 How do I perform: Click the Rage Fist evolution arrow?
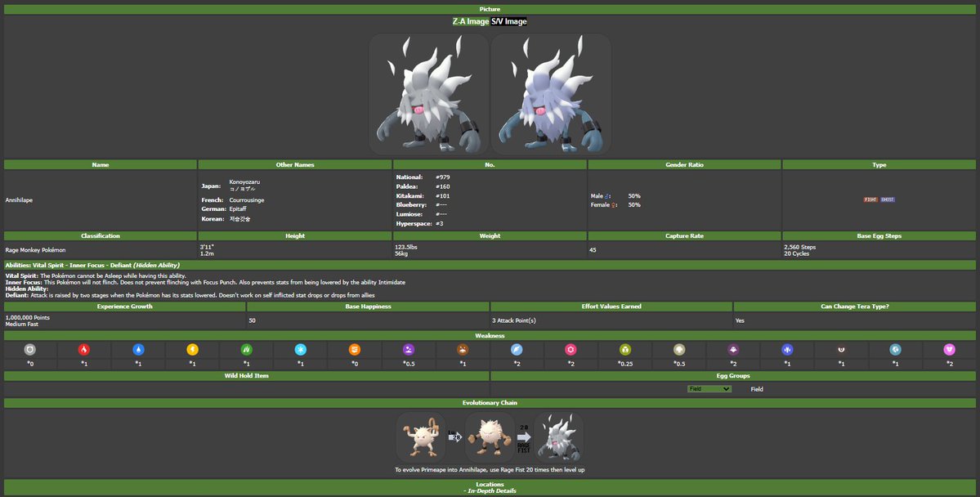pos(524,439)
